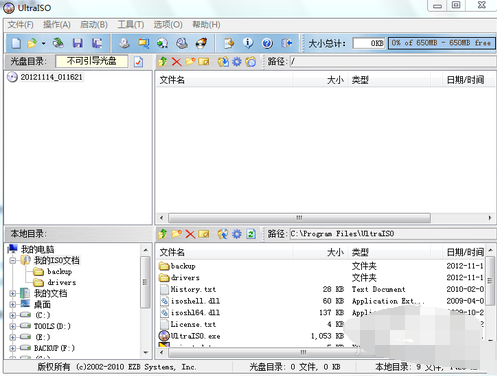Click red X delete icon in disc pane
The image size is (497, 376).
click(x=177, y=62)
